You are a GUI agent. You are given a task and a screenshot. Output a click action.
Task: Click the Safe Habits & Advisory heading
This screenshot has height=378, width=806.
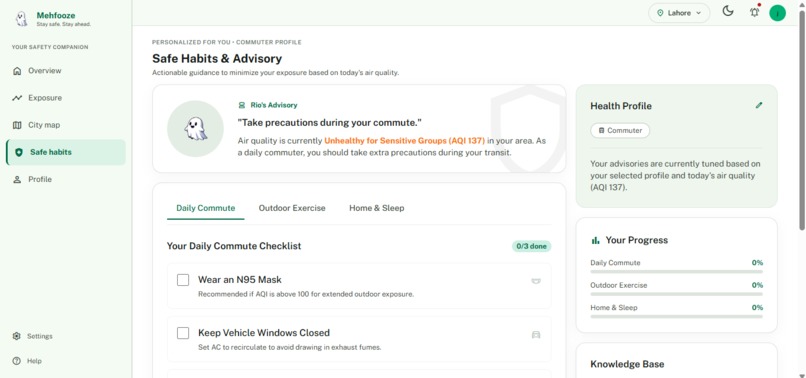click(x=217, y=59)
